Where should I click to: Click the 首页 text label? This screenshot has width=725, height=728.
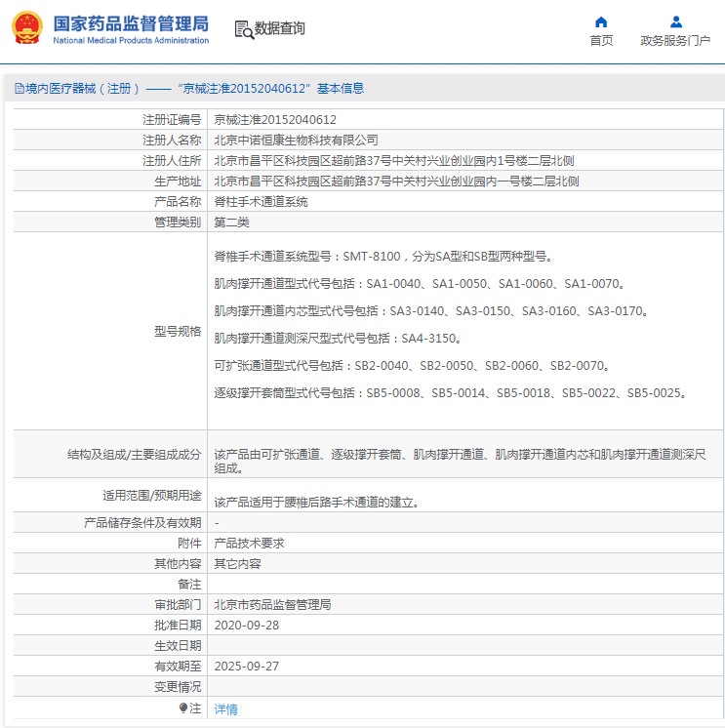pyautogui.click(x=601, y=41)
